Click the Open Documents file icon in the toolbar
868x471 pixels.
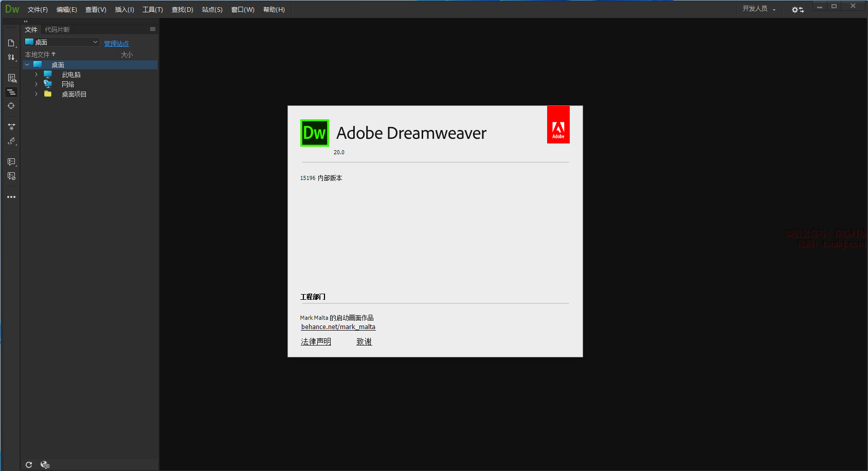pyautogui.click(x=11, y=43)
